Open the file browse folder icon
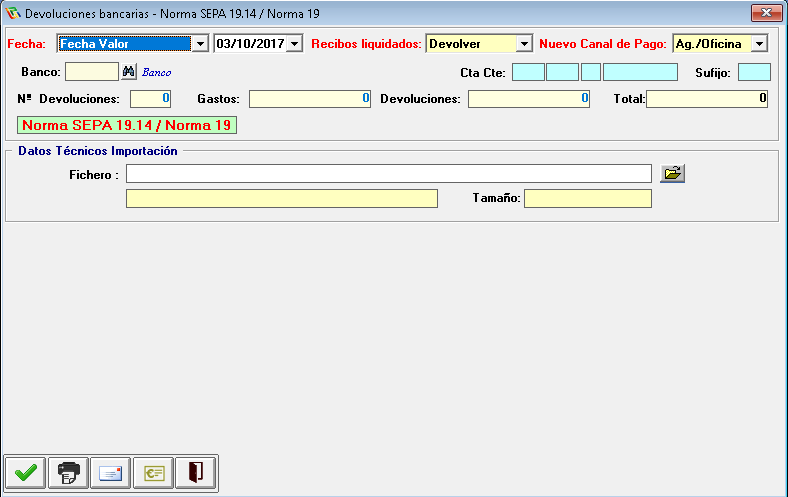The image size is (788, 497). [672, 173]
